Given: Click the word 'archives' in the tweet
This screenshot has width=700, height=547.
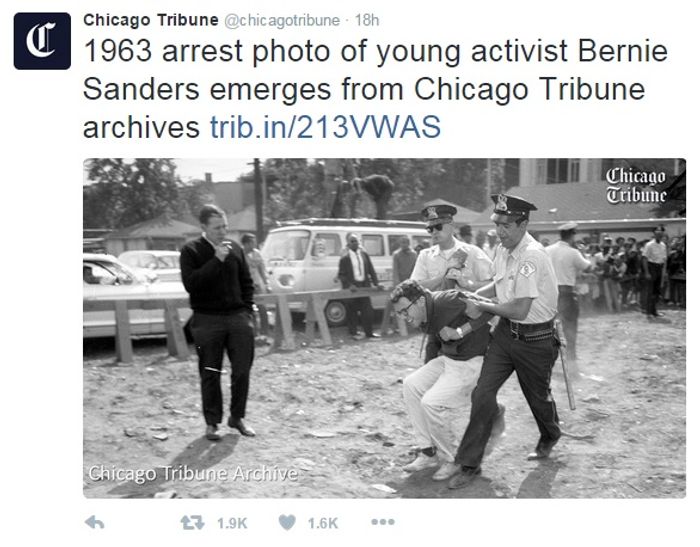Looking at the screenshot, I should 141,127.
